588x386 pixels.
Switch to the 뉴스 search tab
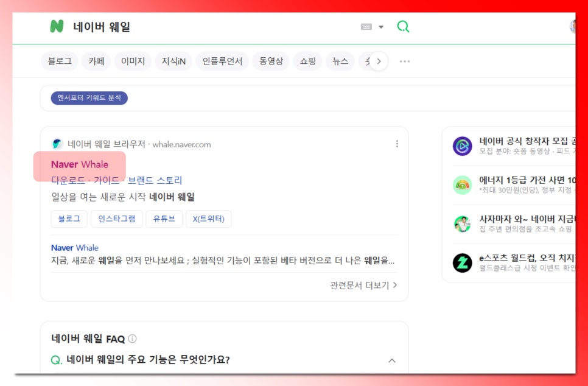tap(340, 61)
